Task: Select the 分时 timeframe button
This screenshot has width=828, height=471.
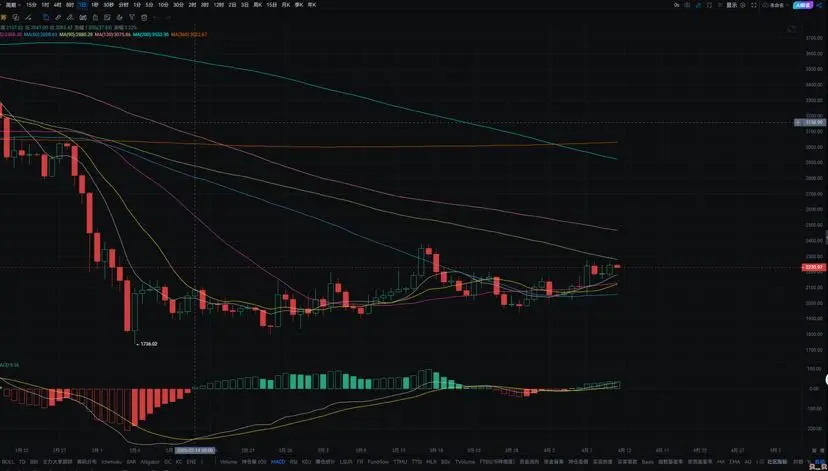Action: click(123, 5)
